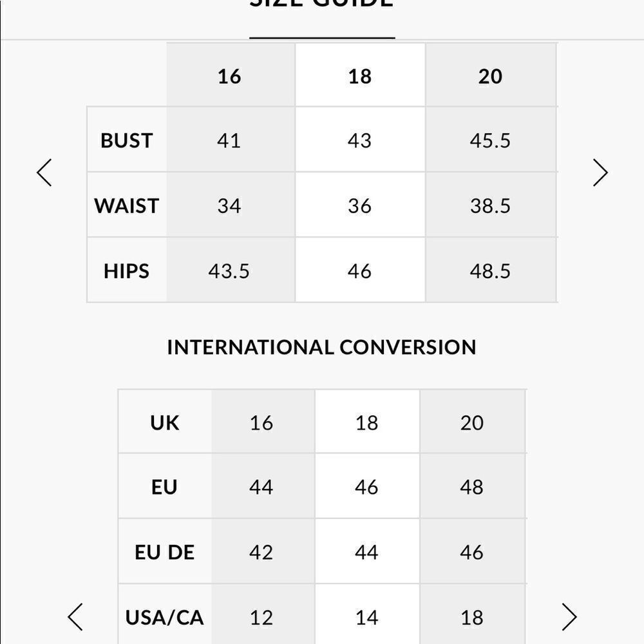644x644 pixels.
Task: Click the EU DE row label
Action: coord(165,552)
